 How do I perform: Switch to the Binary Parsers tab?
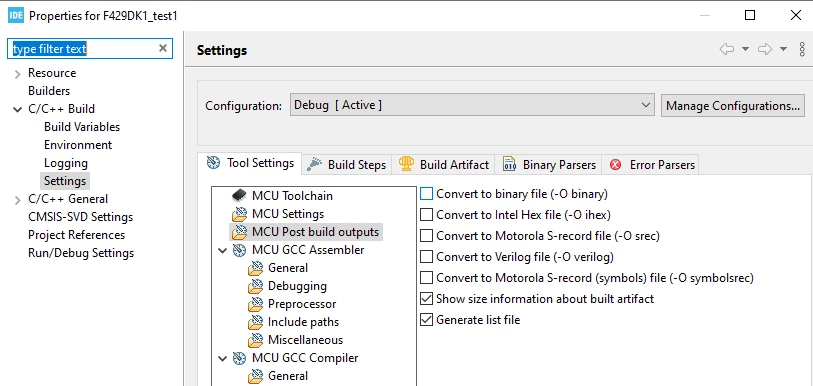(549, 164)
